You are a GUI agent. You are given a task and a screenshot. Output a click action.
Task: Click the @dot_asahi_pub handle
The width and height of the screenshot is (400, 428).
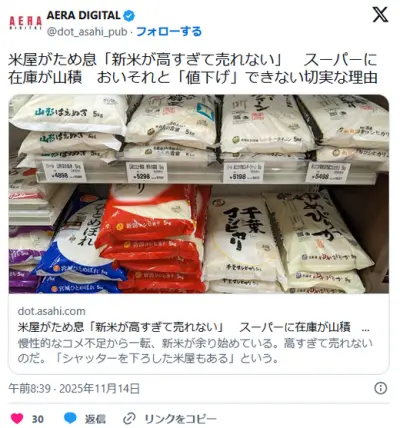point(87,32)
